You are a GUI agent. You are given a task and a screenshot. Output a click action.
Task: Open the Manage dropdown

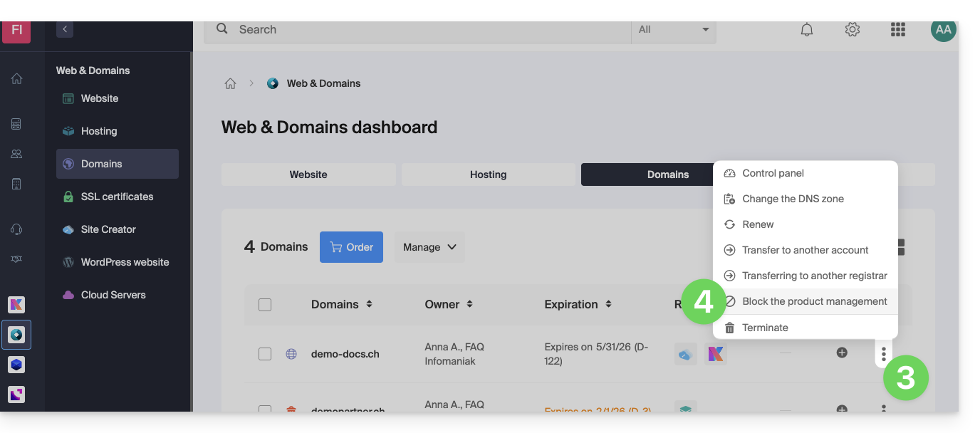click(x=429, y=247)
